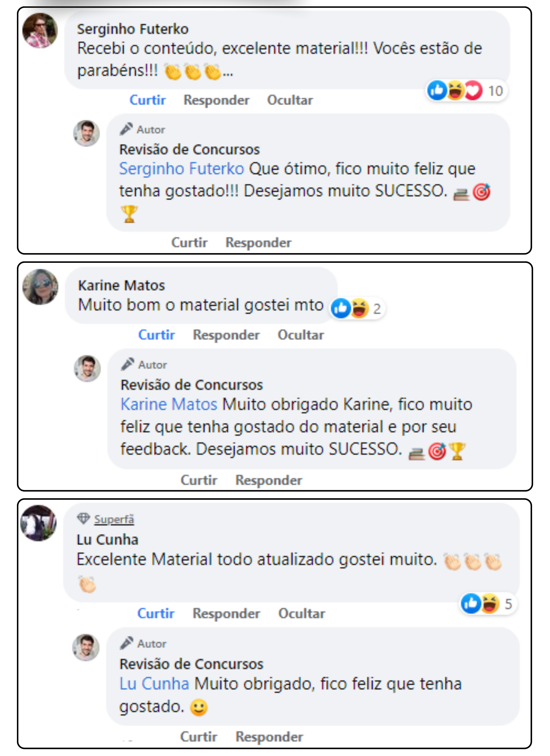
Task: Hide Lu Cunha's comment with Ocultar
Action: pos(301,613)
